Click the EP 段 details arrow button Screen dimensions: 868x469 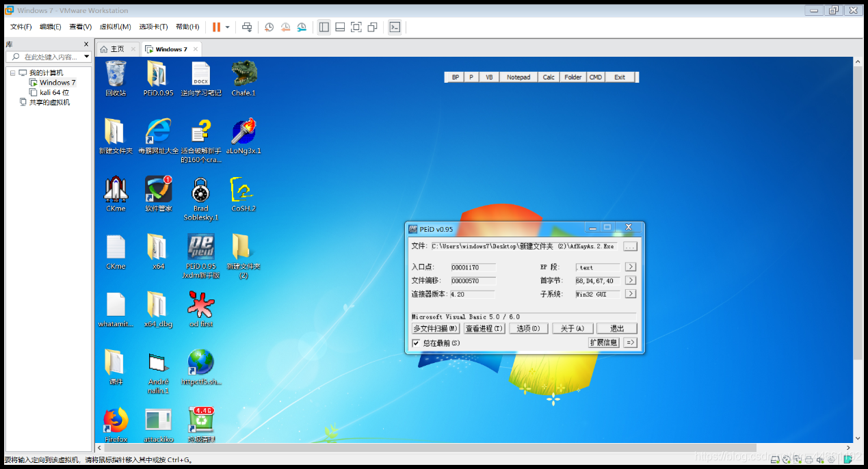click(x=631, y=267)
